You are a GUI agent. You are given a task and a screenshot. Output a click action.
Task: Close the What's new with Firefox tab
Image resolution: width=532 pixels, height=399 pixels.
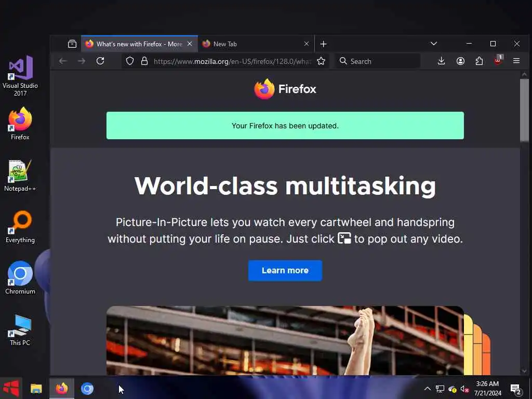coord(190,44)
